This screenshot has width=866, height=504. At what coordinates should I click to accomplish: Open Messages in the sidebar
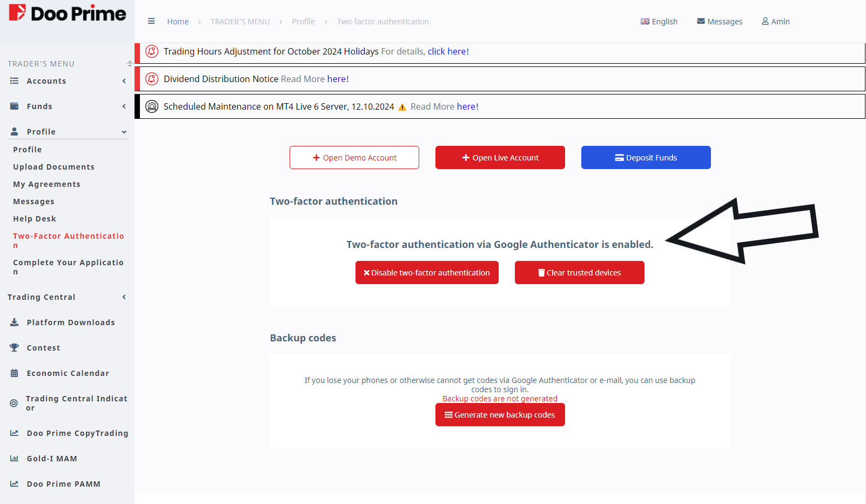(x=34, y=201)
